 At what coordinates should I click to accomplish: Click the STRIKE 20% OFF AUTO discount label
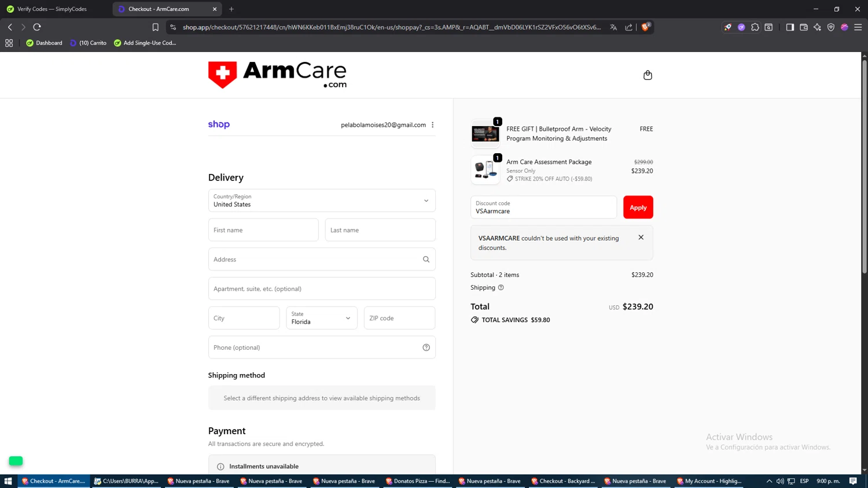pos(553,179)
